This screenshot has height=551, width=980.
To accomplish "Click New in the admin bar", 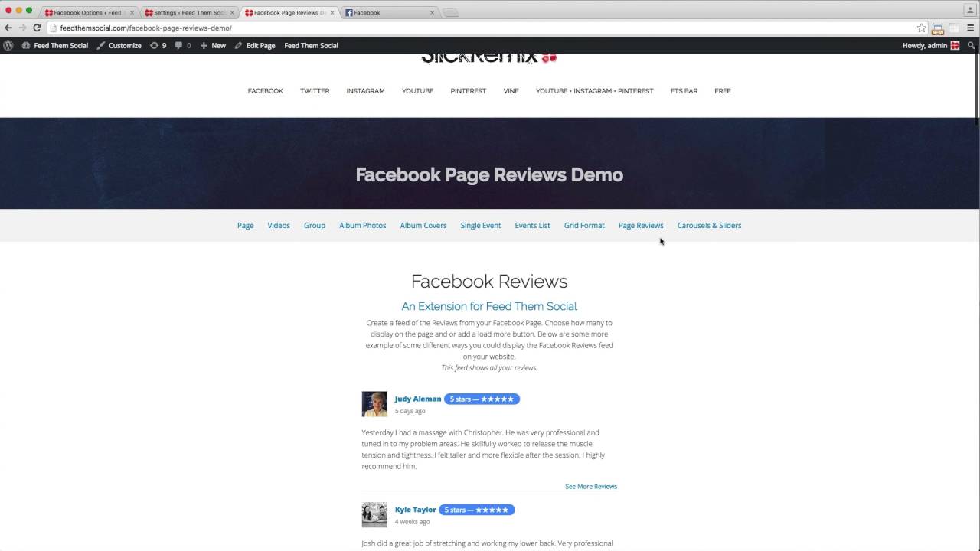I will [213, 45].
